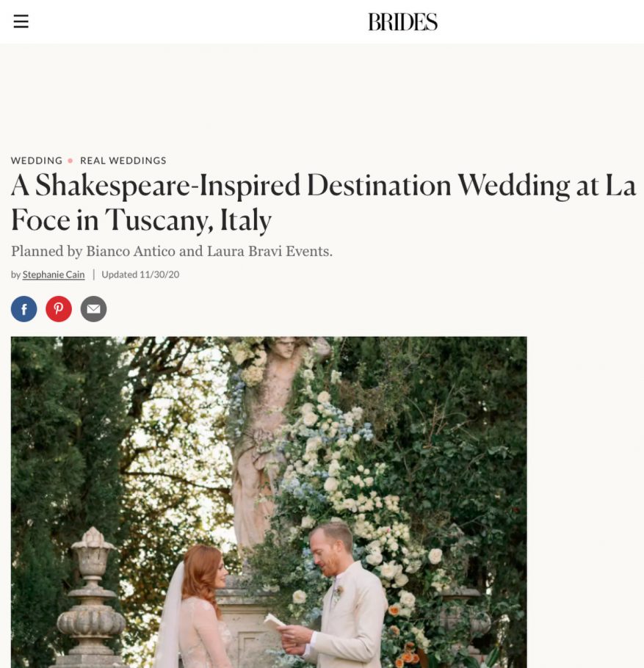Visit author Stephanie Cain's profile
The height and width of the screenshot is (668, 644).
tap(54, 275)
